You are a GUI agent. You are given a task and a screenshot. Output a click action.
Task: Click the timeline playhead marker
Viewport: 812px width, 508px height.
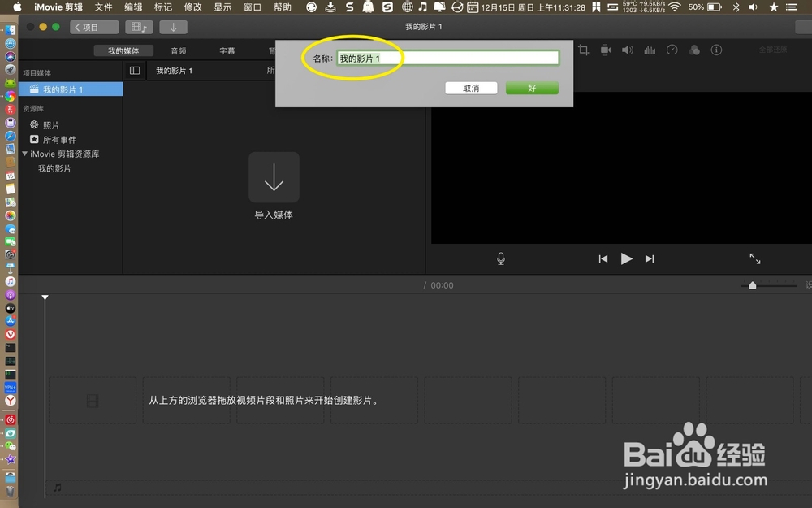(45, 297)
